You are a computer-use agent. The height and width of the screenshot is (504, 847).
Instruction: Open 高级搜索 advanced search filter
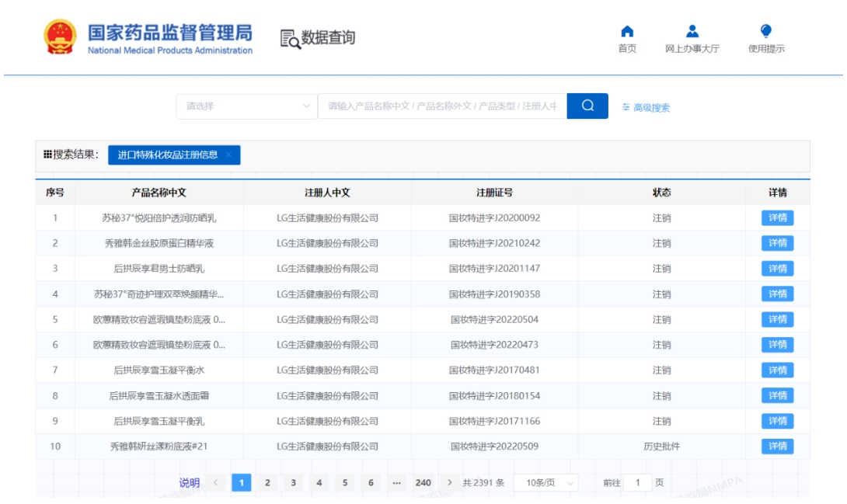tap(646, 108)
